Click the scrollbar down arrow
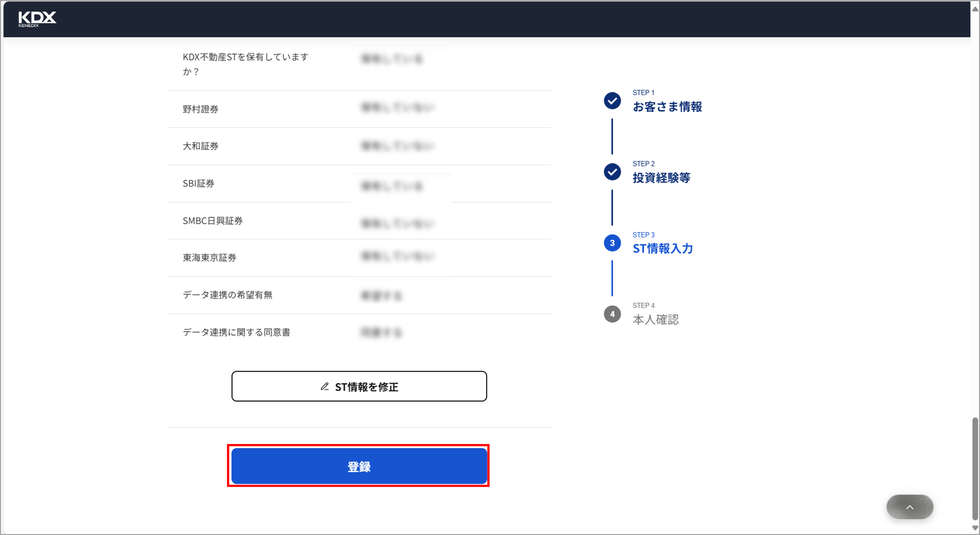This screenshot has height=535, width=980. click(x=975, y=528)
